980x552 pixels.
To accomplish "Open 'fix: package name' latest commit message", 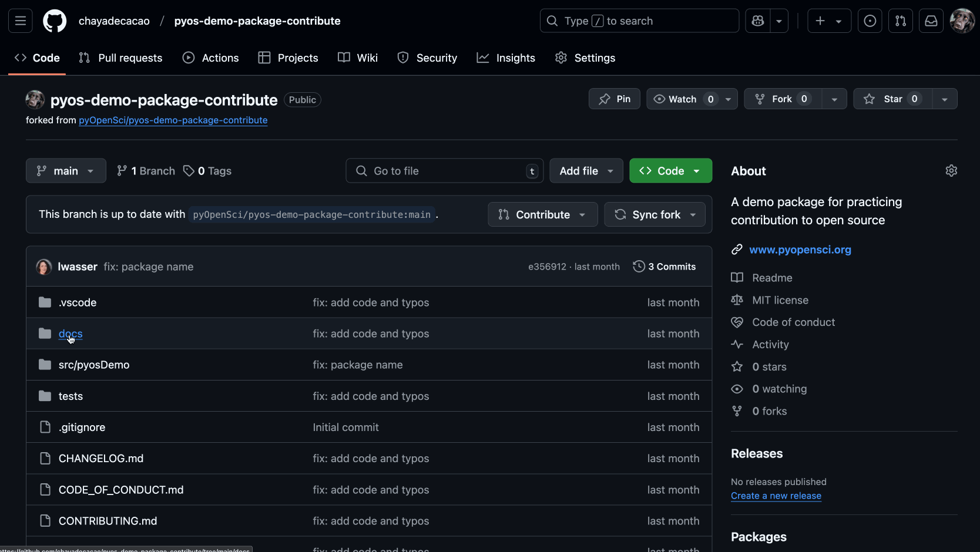I will click(x=149, y=267).
